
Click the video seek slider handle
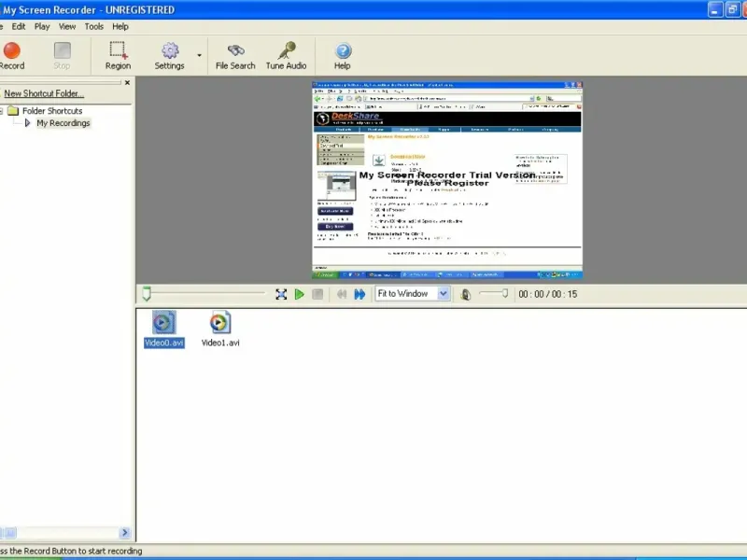pyautogui.click(x=147, y=294)
